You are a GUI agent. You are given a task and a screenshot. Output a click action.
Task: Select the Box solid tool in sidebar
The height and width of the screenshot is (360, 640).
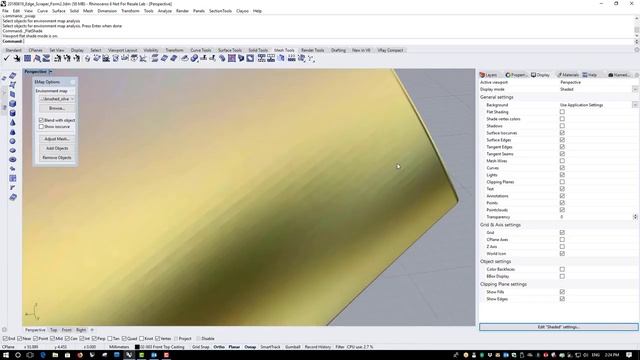(x=13, y=104)
